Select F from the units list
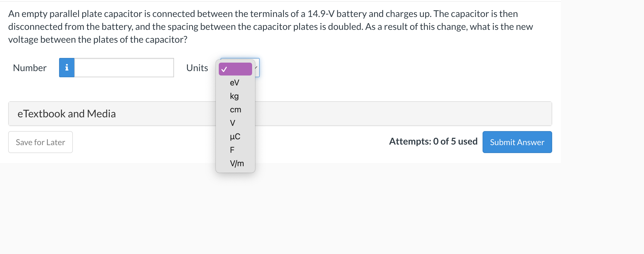This screenshot has height=254, width=644. 232,150
